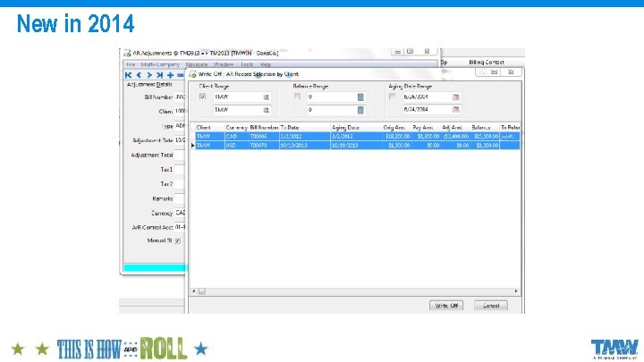Sort by Adj Amt column header
644x362 pixels.
click(455, 128)
